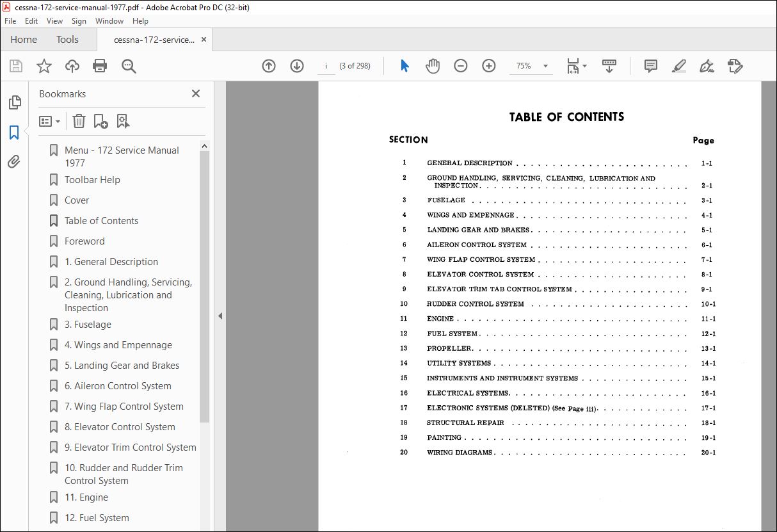Open the Sign document pen tool

(x=707, y=66)
